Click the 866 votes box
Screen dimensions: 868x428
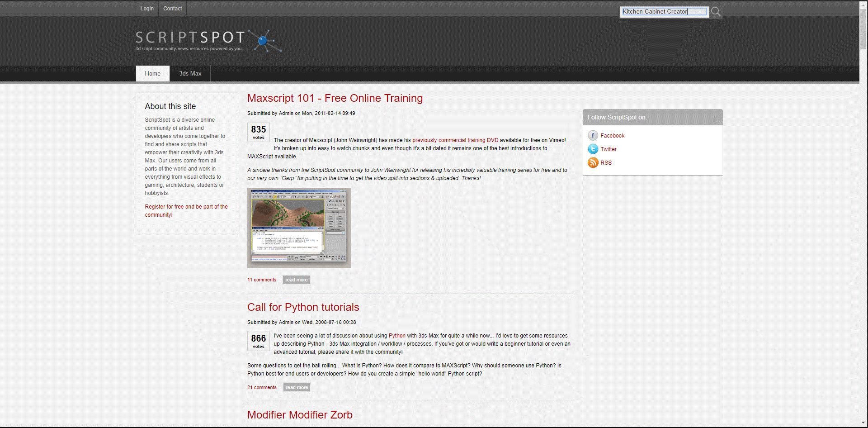pyautogui.click(x=259, y=341)
